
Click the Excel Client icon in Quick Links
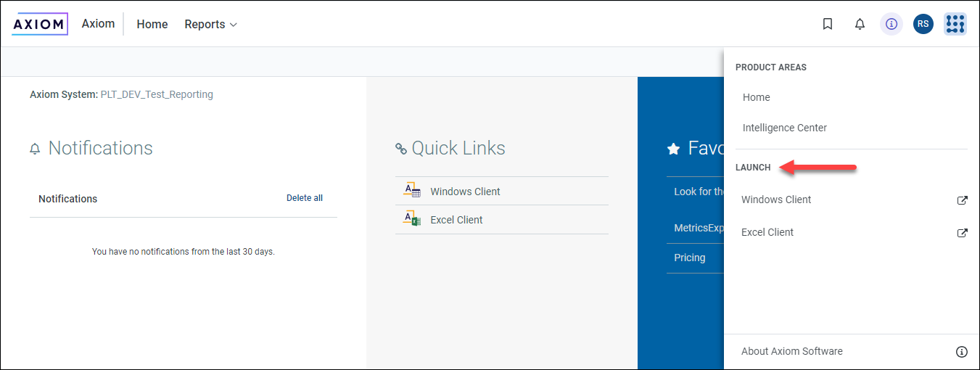point(412,219)
